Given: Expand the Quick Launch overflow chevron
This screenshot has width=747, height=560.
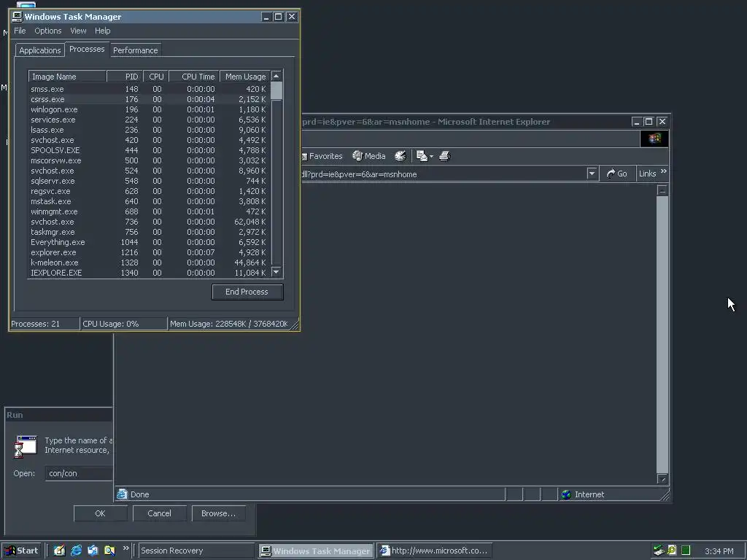Looking at the screenshot, I should 125,548.
